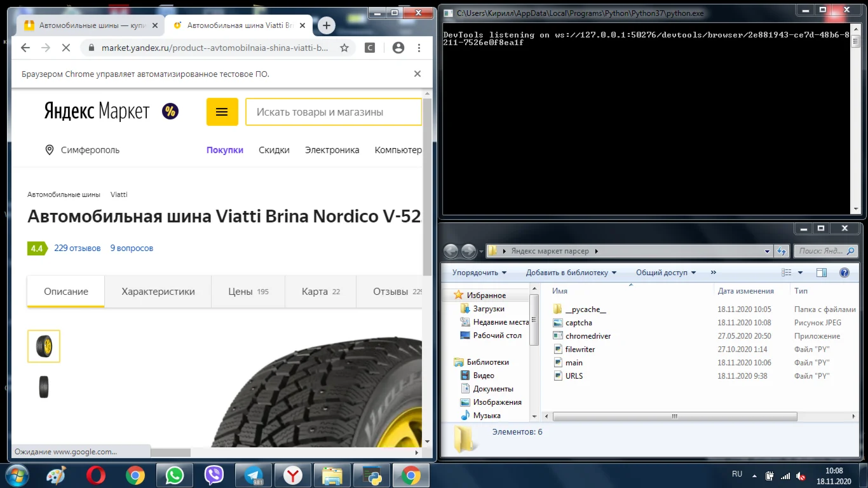Screen dimensions: 868x488
Task: Select the Описание product tab
Action: (66, 292)
